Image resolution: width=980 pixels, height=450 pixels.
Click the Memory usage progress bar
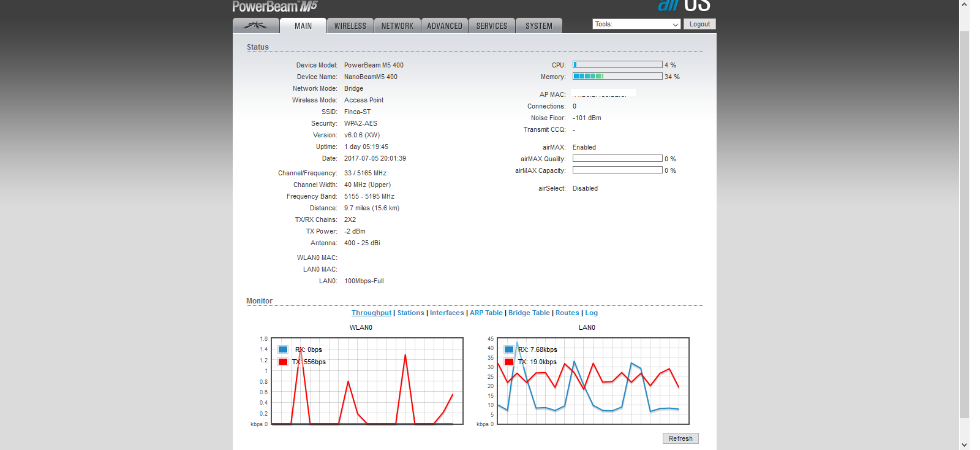click(617, 76)
